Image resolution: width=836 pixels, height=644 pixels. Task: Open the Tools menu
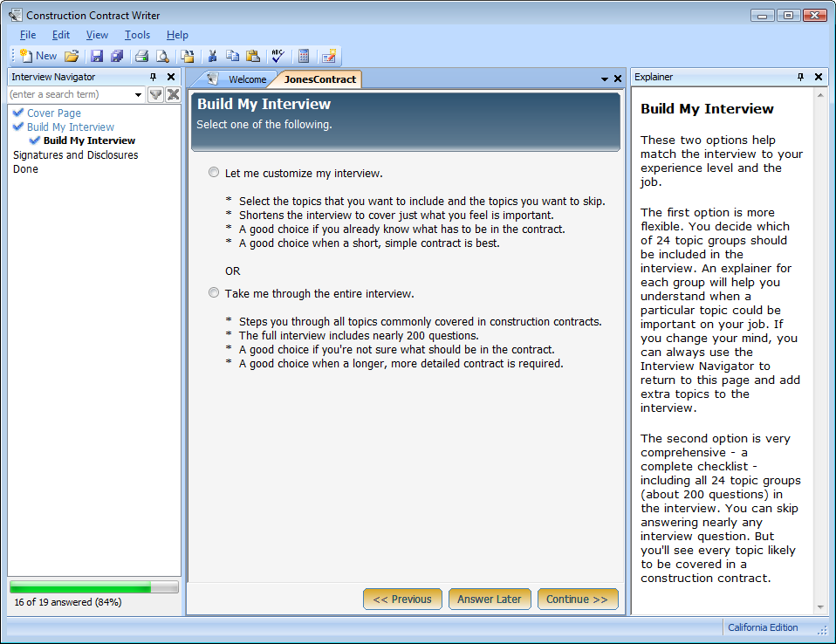tap(137, 35)
